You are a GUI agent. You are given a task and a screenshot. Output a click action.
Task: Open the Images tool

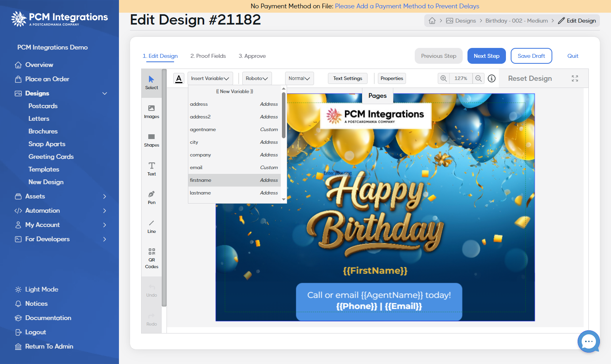click(151, 112)
